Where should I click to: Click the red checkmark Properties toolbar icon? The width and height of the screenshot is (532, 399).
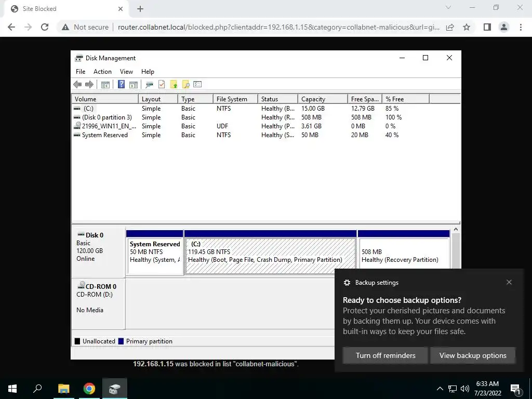click(x=162, y=85)
